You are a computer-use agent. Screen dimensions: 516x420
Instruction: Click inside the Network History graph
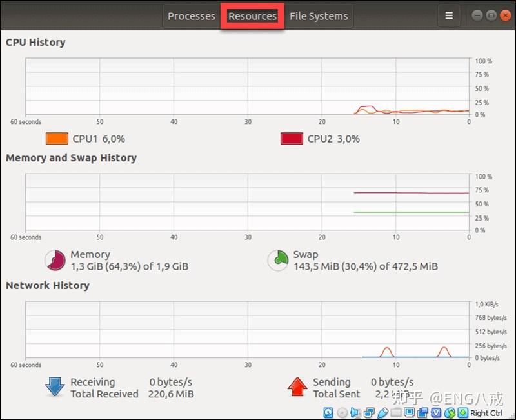point(245,330)
